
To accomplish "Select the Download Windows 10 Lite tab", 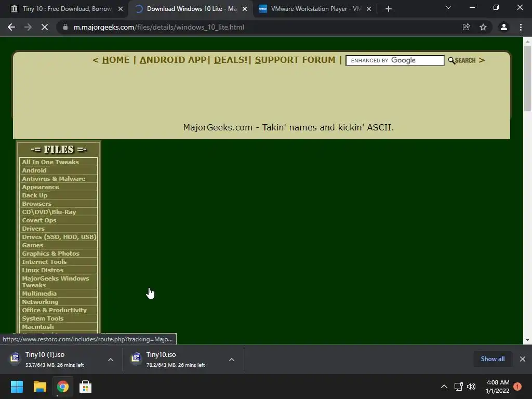I will click(191, 9).
